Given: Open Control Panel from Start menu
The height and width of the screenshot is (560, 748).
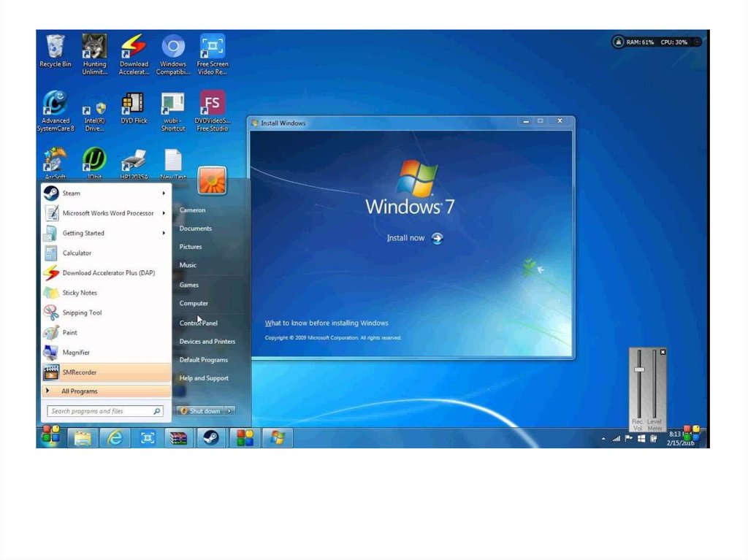Looking at the screenshot, I should coord(199,323).
